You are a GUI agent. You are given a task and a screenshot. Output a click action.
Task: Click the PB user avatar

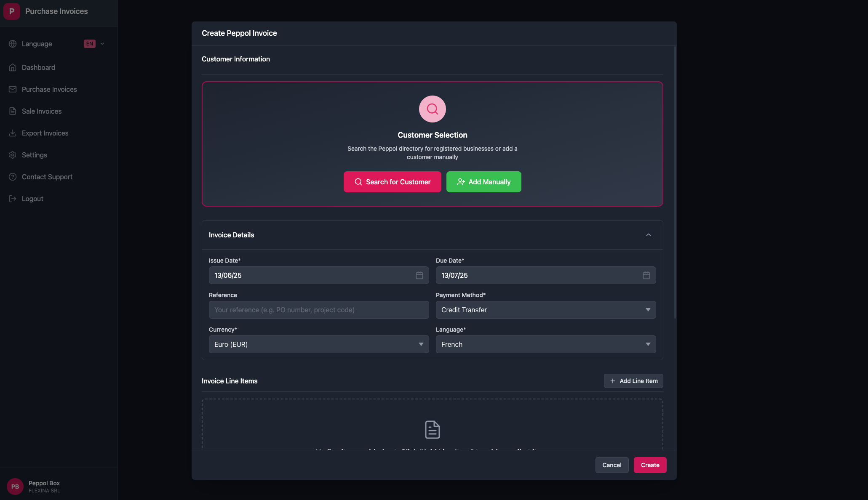pos(15,487)
